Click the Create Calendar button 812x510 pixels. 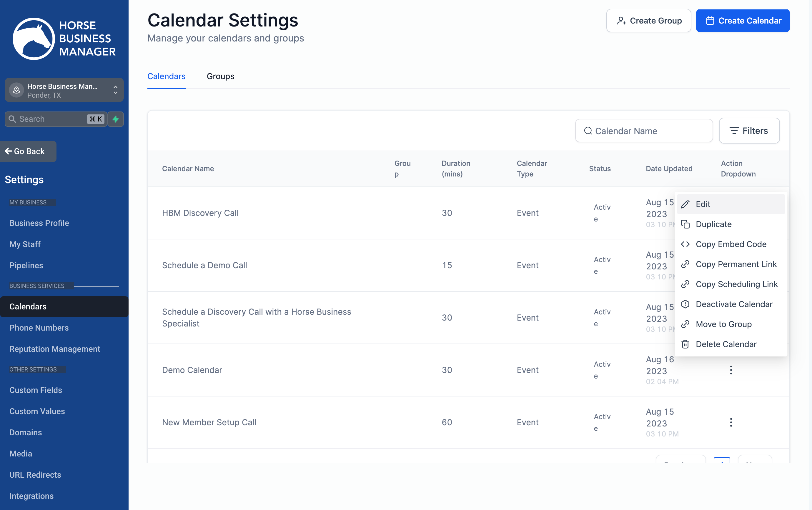pyautogui.click(x=743, y=21)
